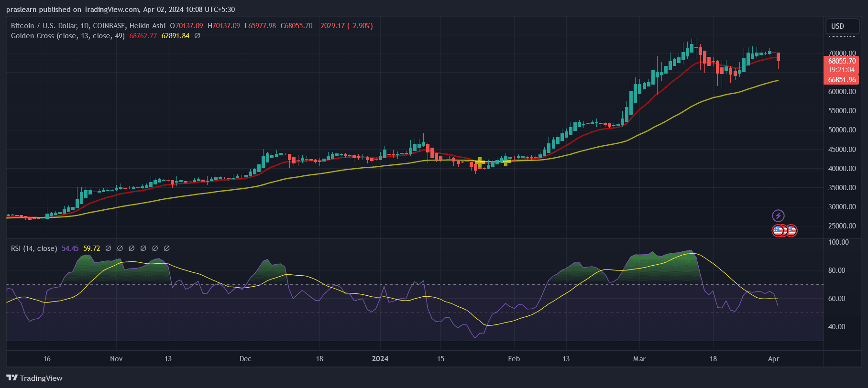Click the rightmost US flag economic event icon
Image resolution: width=868 pixels, height=388 pixels.
click(791, 231)
